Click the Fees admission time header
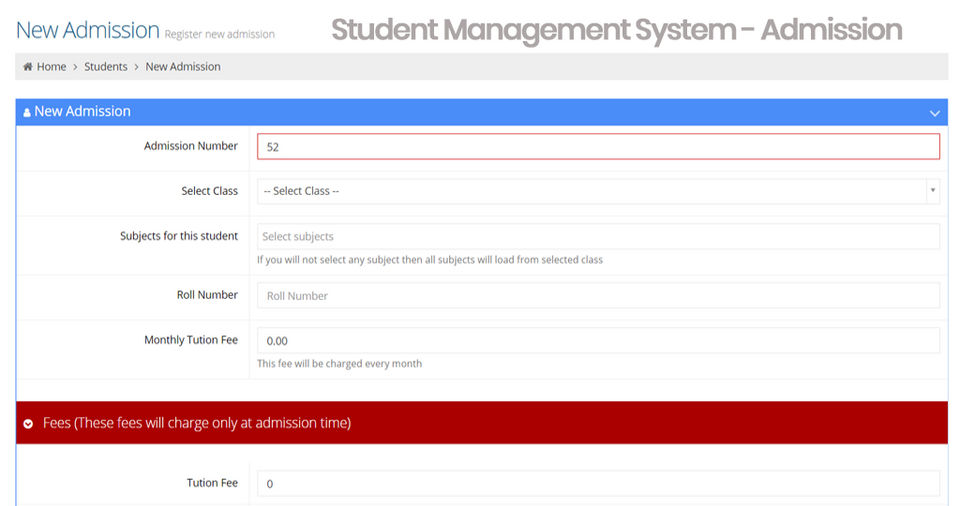 (x=482, y=423)
